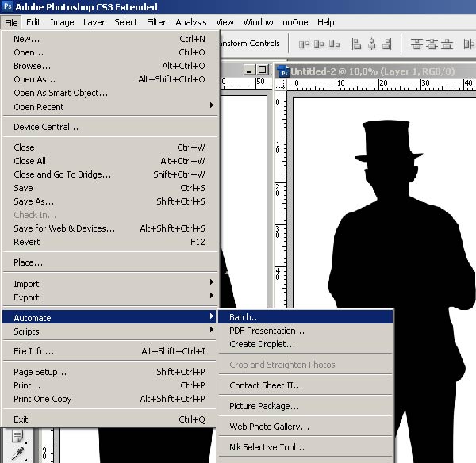Open the Filter menu
The image size is (476, 463).
(156, 22)
